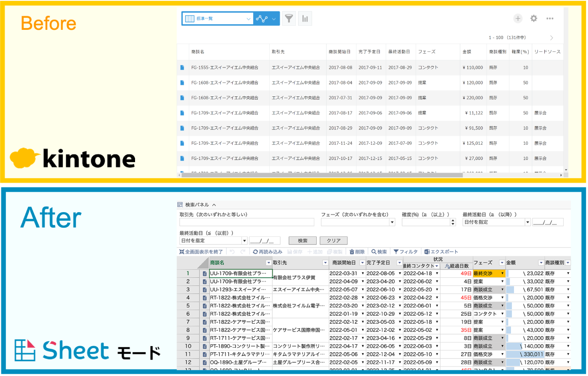
Task: Click the 取引先 search input field
Action: 247,222
